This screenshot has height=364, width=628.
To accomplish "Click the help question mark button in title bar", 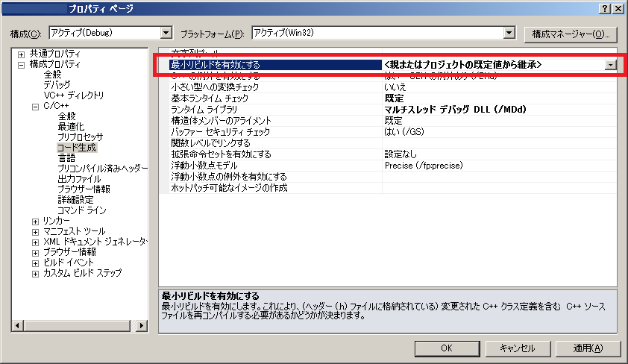I will [605, 8].
